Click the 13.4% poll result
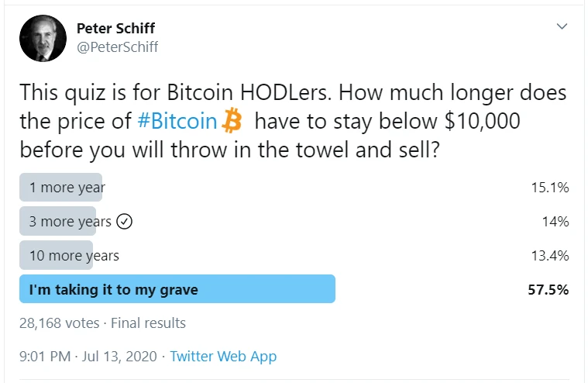The width and height of the screenshot is (588, 383). (x=552, y=256)
